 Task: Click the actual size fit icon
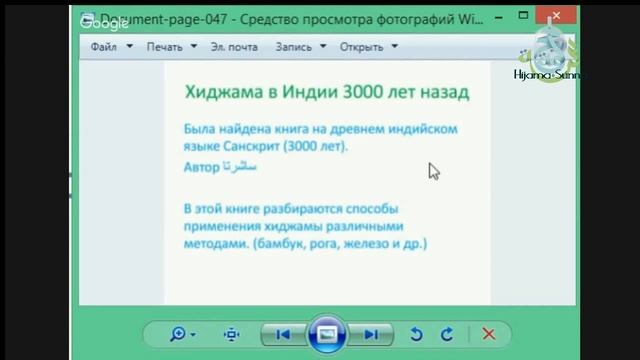(x=231, y=334)
